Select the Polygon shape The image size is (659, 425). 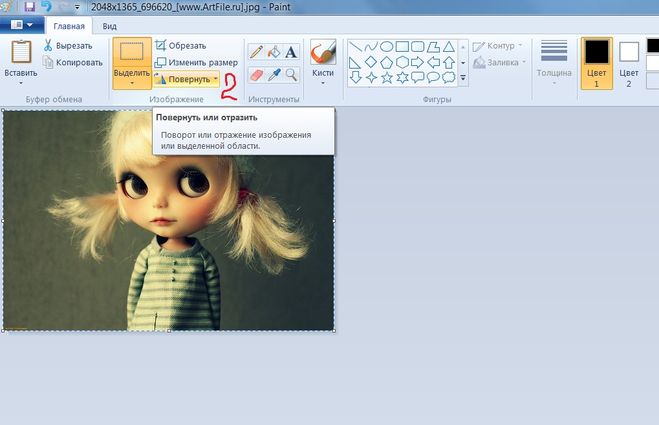click(433, 47)
